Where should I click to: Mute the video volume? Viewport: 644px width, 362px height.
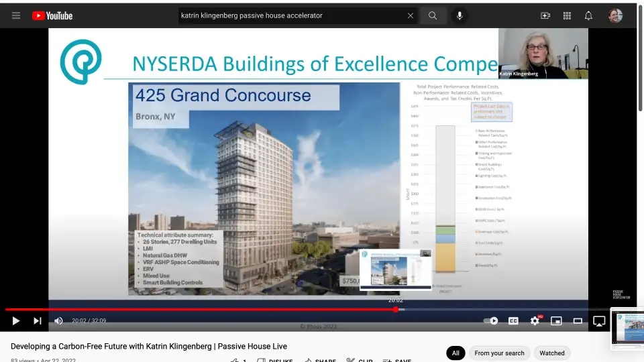59,321
